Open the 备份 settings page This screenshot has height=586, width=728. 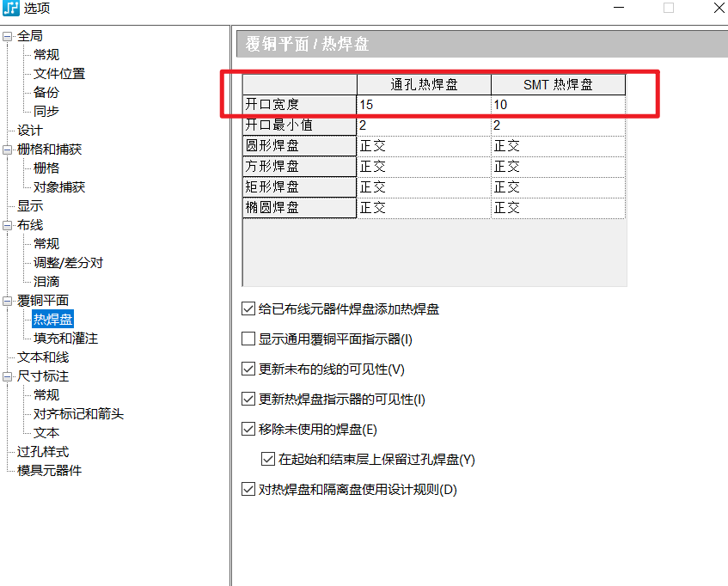point(46,92)
